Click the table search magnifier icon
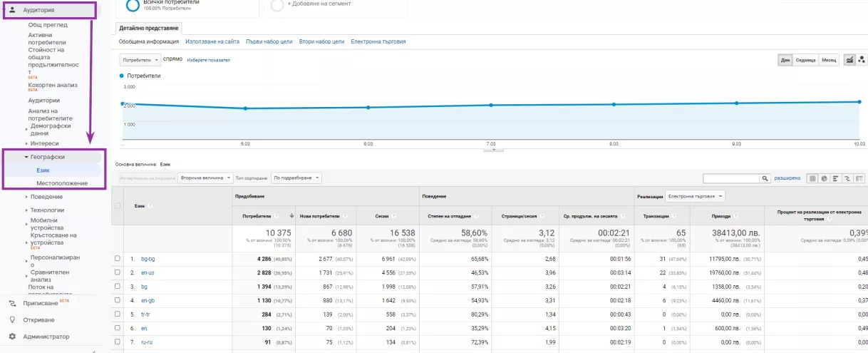The height and width of the screenshot is (353, 868). (765, 178)
